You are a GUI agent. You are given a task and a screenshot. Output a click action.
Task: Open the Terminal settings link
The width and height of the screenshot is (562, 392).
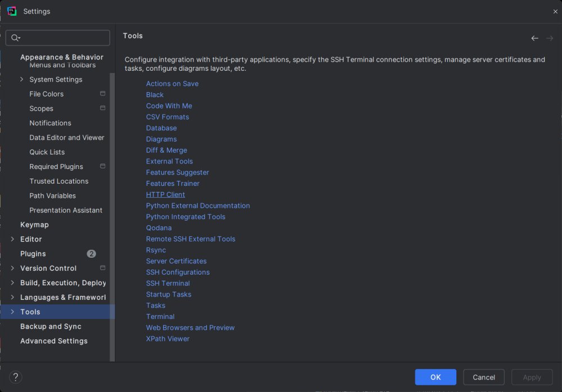160,317
